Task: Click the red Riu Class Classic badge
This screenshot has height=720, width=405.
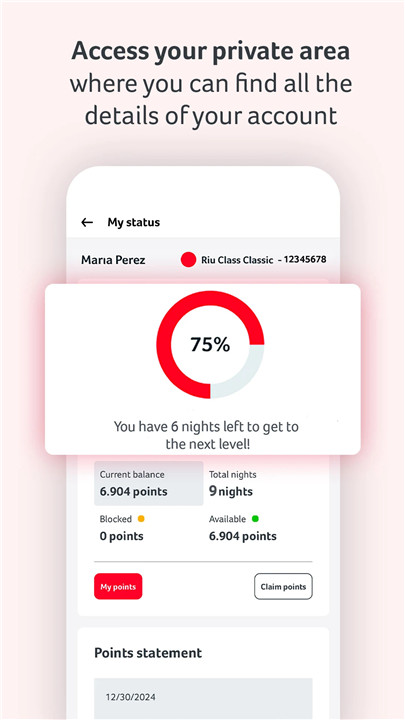Action: pos(188,260)
